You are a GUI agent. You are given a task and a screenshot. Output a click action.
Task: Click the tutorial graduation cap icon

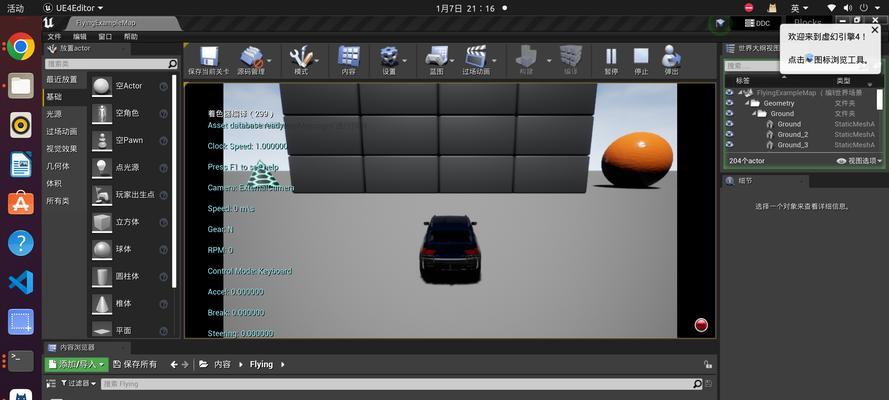point(721,23)
